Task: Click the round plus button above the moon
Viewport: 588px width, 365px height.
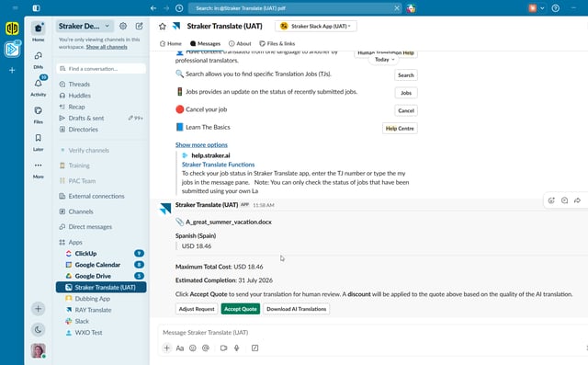Action: point(38,309)
